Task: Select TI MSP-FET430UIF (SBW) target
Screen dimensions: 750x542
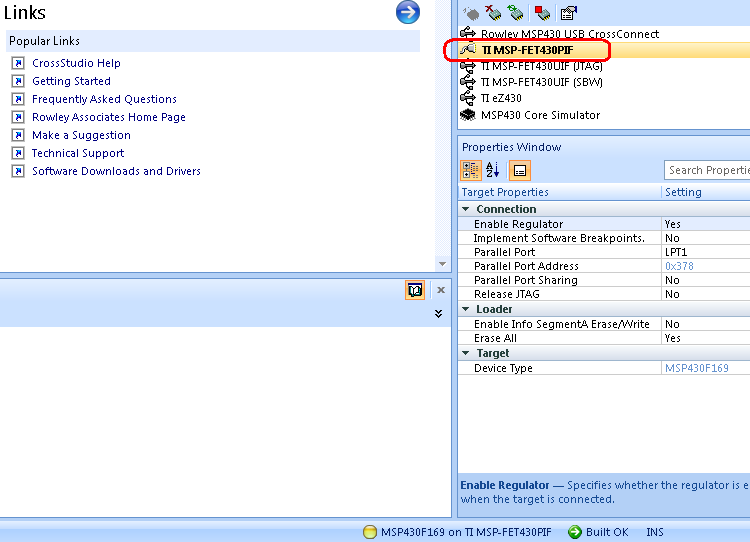Action: click(541, 82)
